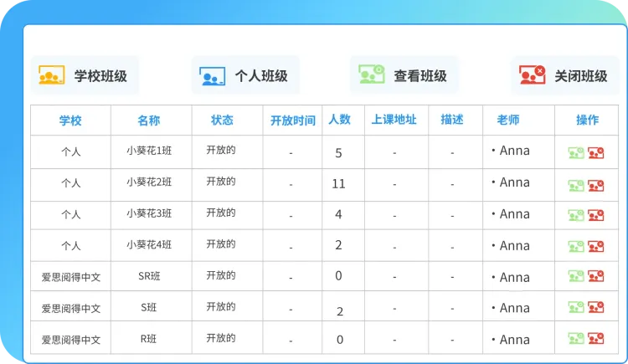This screenshot has height=364, width=628.
Task: Select the 查看班级 tab label
Action: [420, 75]
